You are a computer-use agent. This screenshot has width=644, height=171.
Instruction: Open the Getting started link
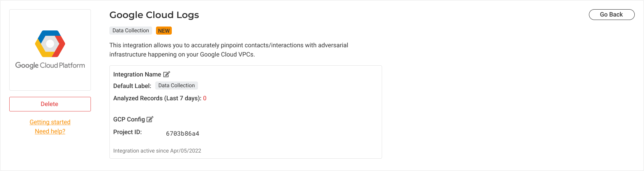coord(50,122)
